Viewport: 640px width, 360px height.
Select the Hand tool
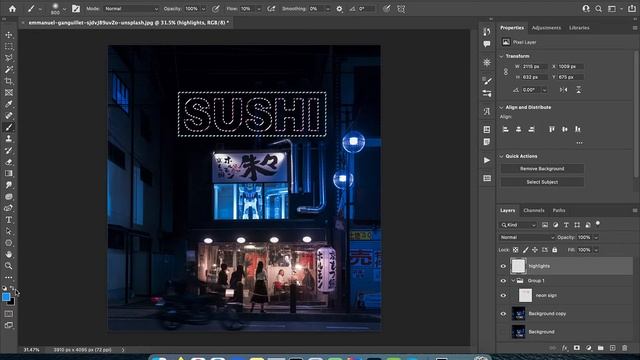[9, 254]
